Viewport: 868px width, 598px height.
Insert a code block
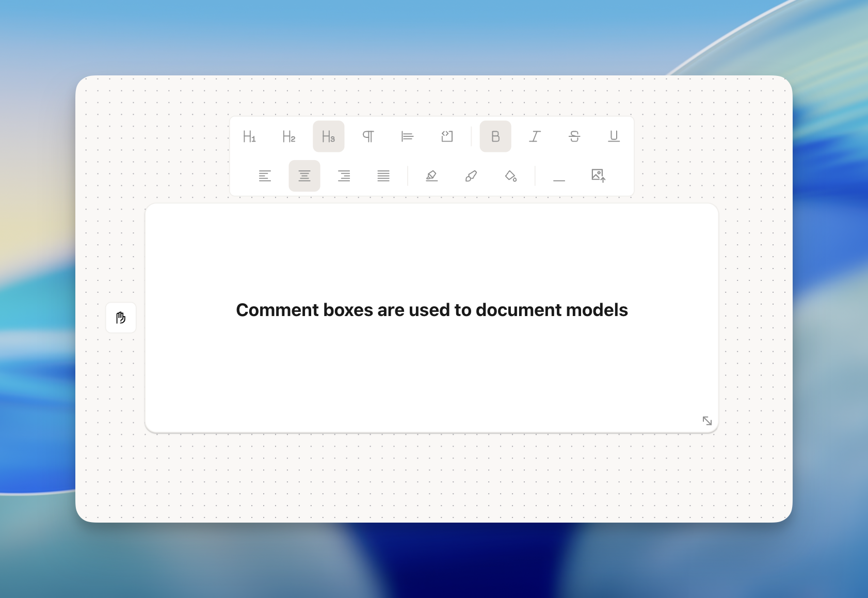tap(447, 136)
